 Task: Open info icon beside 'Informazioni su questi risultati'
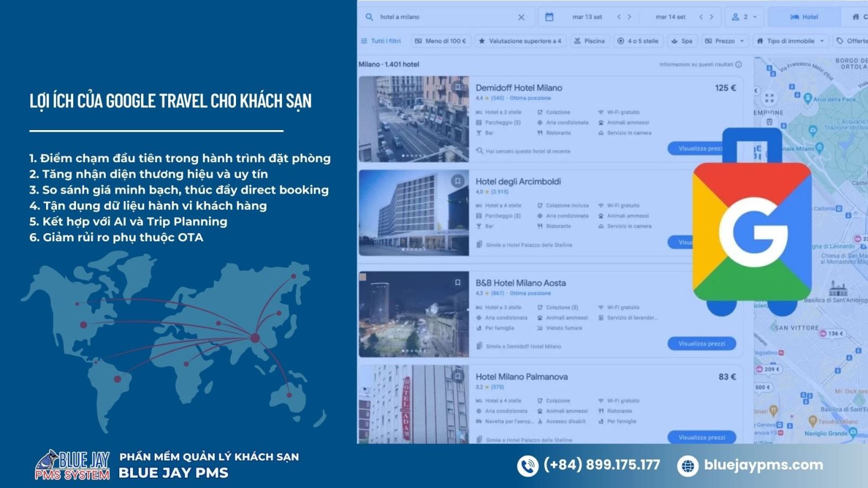click(738, 65)
